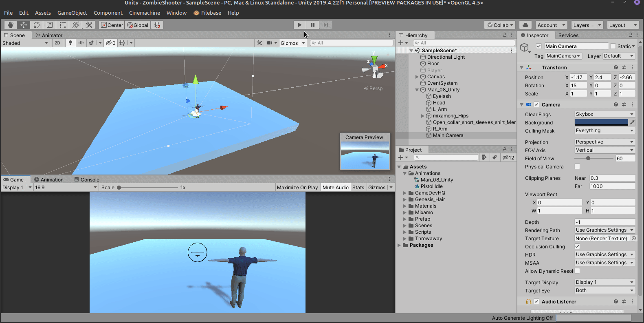Switch to the Console tab
This screenshot has height=323, width=644.
click(87, 179)
